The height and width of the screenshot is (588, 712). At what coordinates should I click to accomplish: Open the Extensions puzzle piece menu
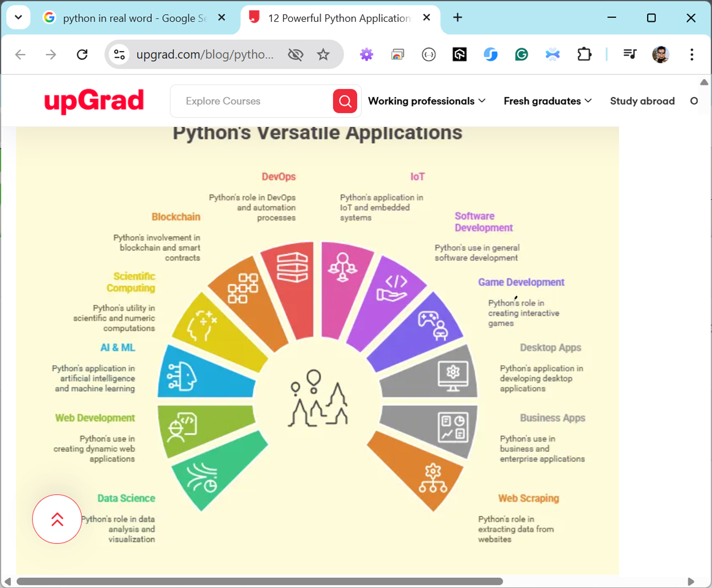coord(584,54)
